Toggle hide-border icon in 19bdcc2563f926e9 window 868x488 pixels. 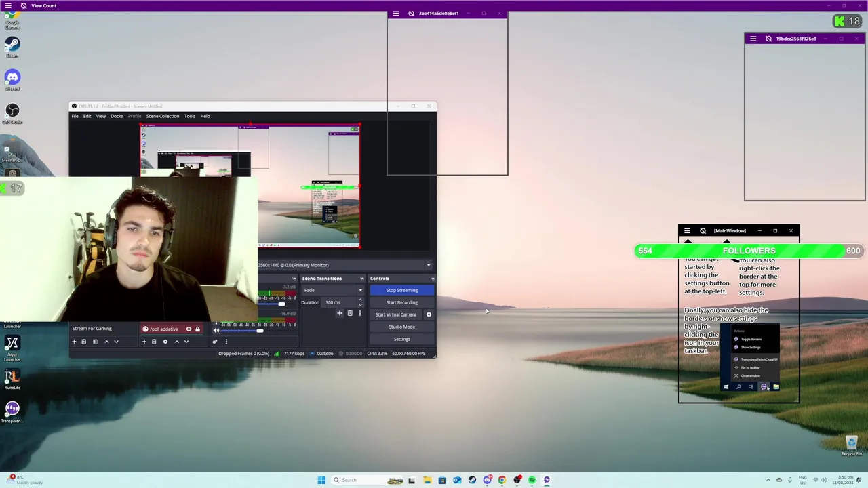tap(768, 39)
